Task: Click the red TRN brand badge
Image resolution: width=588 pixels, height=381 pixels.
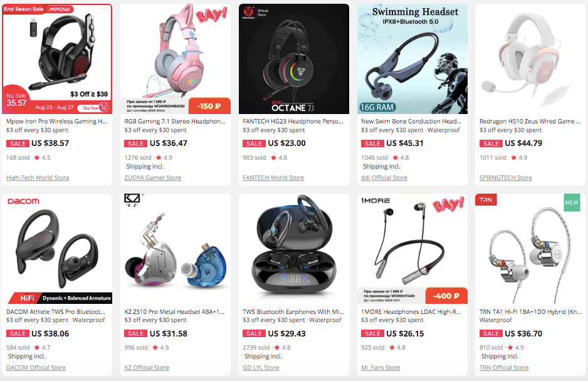Action: (x=486, y=200)
